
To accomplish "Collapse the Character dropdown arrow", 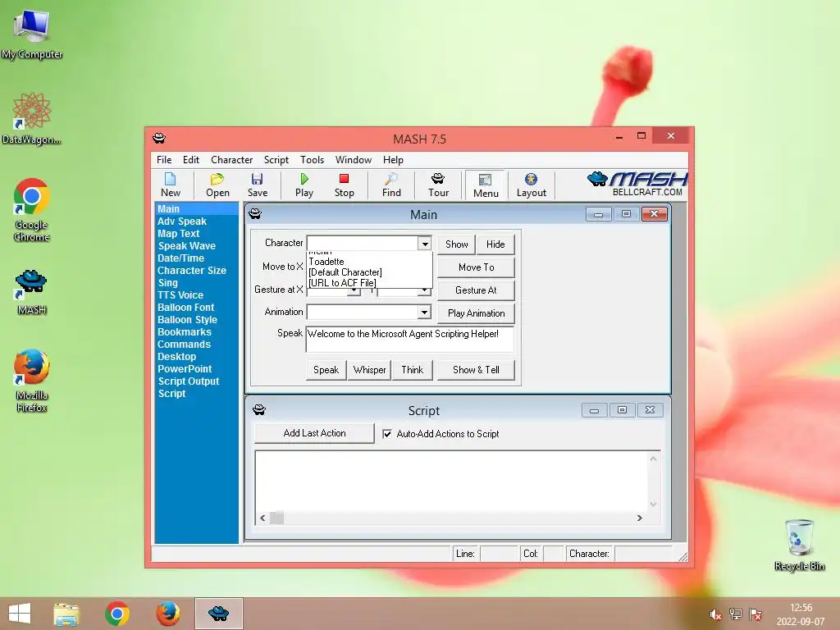I will [424, 244].
